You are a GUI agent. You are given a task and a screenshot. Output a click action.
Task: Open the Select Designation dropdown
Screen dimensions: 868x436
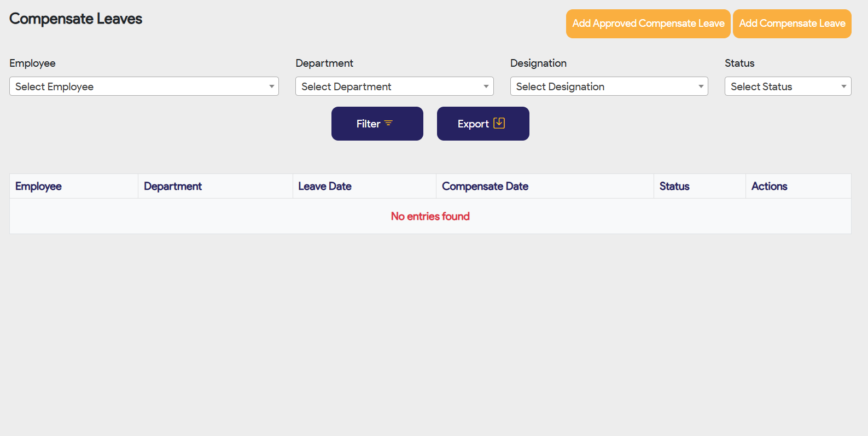click(x=609, y=86)
